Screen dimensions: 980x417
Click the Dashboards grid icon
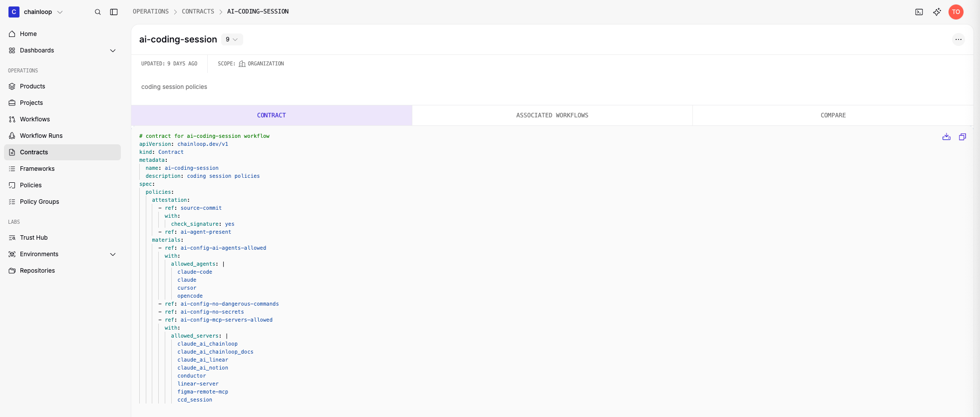[12, 50]
